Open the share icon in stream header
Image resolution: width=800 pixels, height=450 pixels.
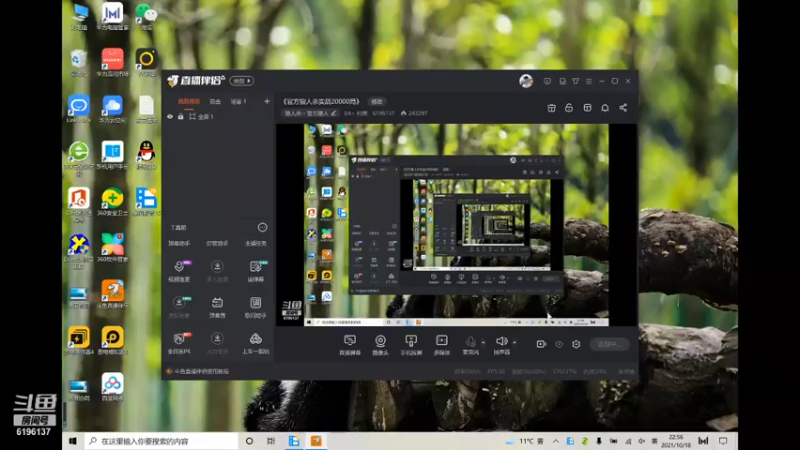pos(623,108)
